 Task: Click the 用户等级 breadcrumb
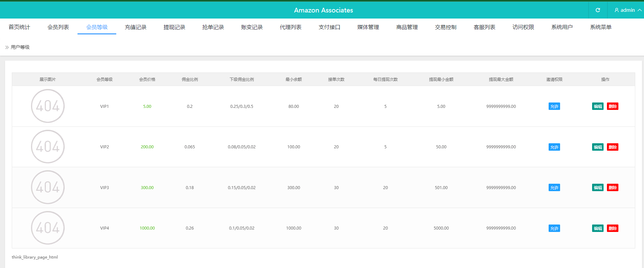[x=20, y=47]
